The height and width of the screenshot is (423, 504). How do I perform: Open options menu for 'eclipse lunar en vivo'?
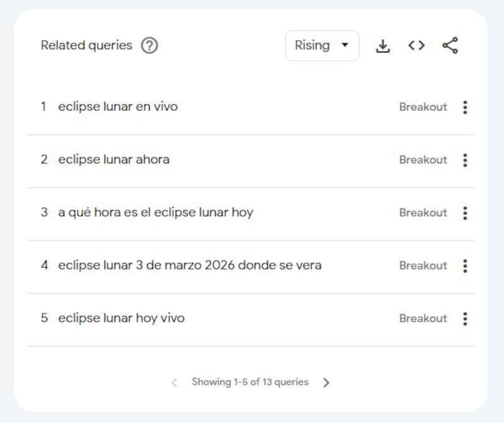[465, 107]
